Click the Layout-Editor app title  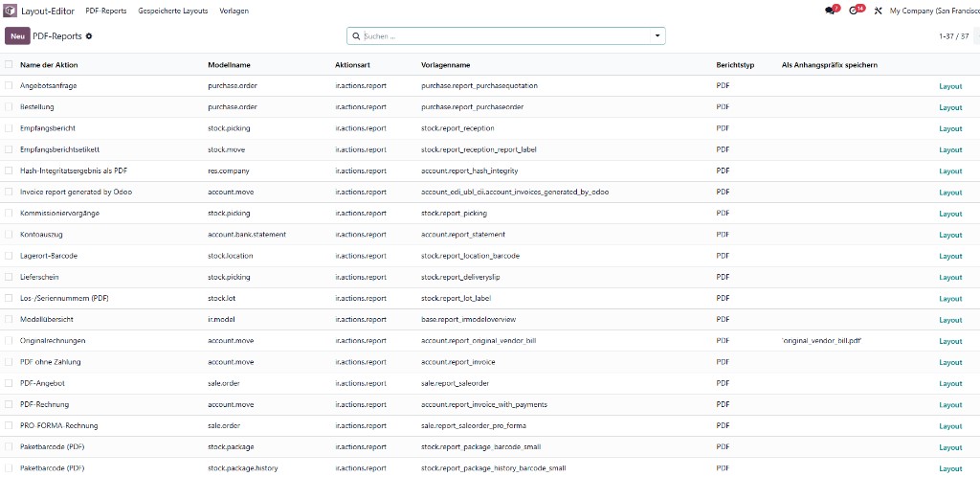point(48,11)
